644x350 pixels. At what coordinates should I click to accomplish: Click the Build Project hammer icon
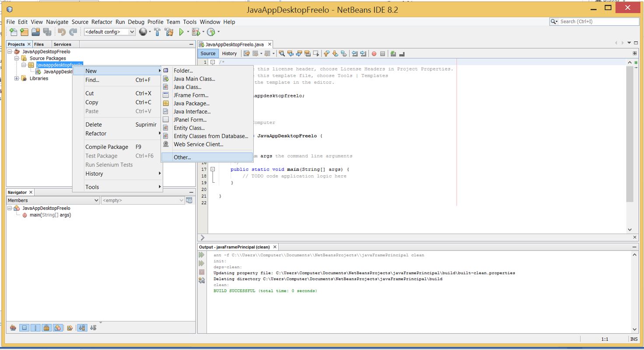tap(157, 32)
